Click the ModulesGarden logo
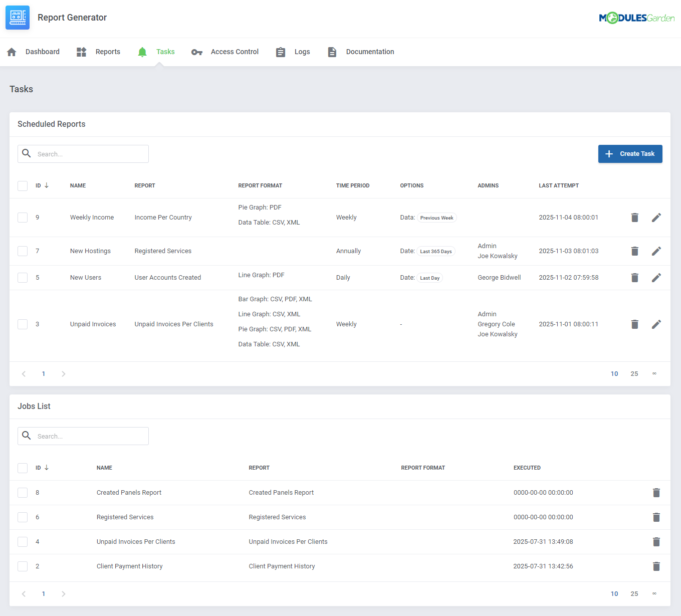Viewport: 681px width, 616px height. (x=636, y=17)
